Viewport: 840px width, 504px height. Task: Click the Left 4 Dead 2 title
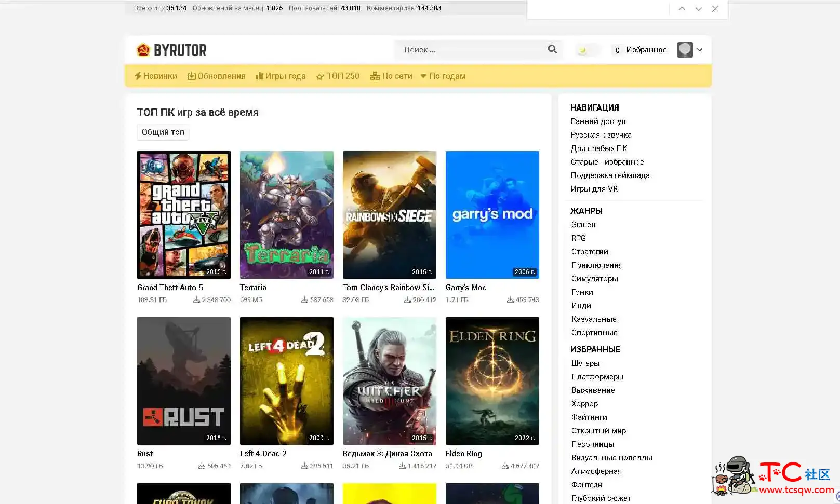pos(263,454)
